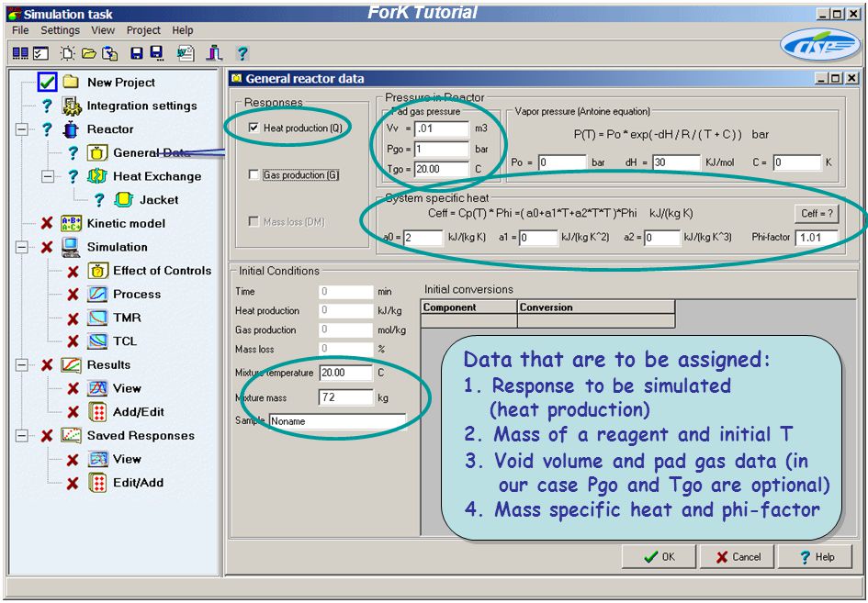Click the Mass loss (DM) checkbox
The image size is (868, 603).
254,222
